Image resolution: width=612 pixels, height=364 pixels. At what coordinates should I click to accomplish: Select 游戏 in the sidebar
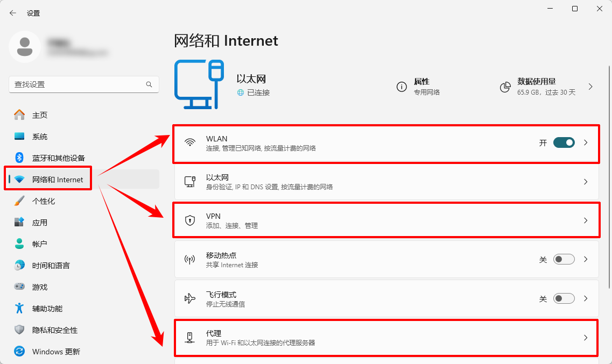84,287
